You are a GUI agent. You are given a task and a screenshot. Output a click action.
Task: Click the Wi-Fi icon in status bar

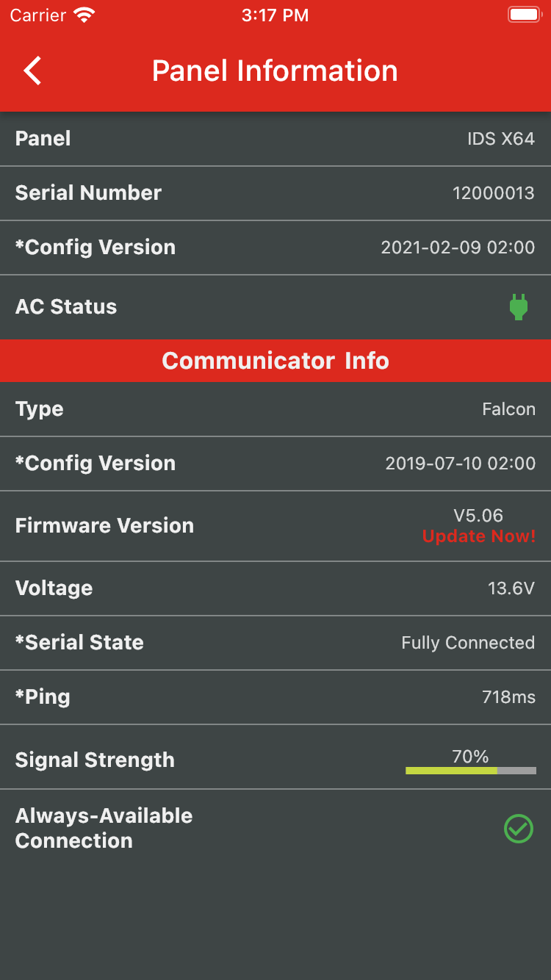click(x=85, y=15)
